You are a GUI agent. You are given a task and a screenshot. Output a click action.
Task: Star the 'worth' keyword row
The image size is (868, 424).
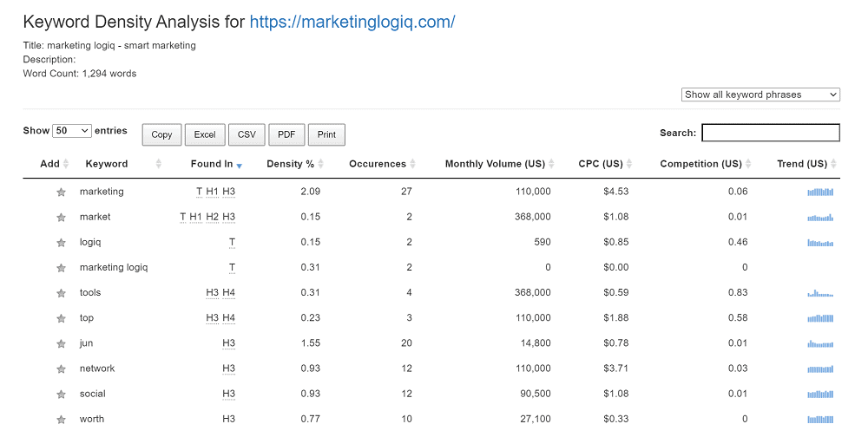point(61,420)
